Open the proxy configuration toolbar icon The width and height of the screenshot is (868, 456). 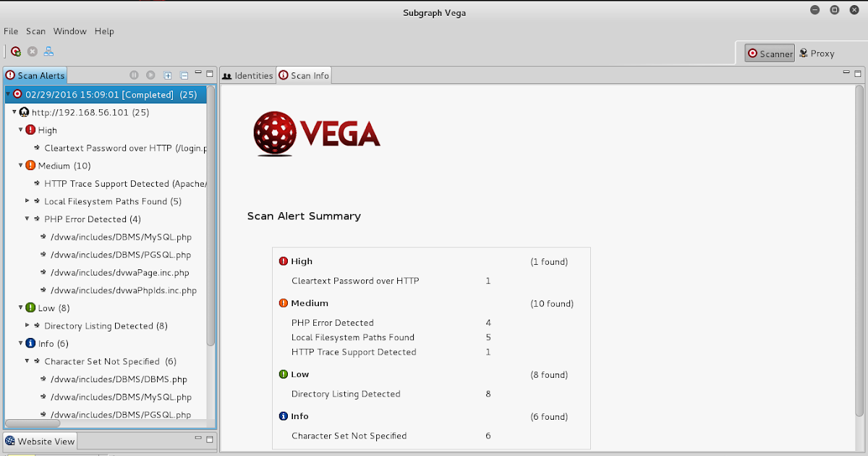[x=48, y=51]
